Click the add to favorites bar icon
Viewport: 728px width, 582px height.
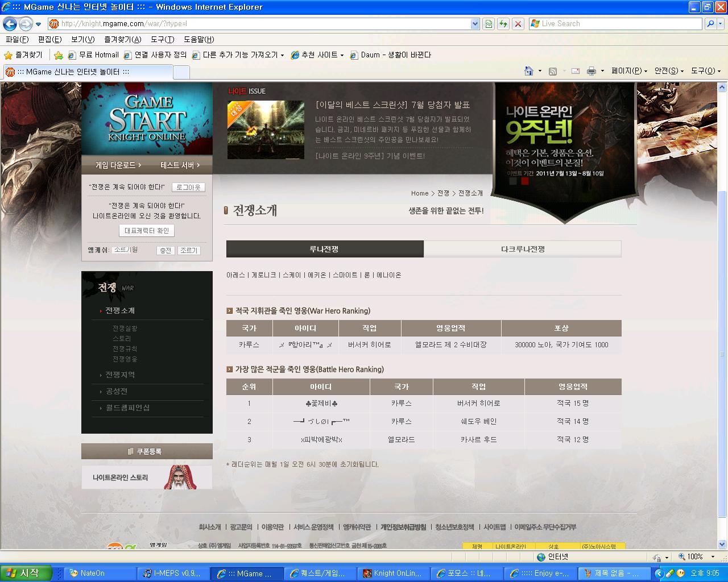pos(58,55)
